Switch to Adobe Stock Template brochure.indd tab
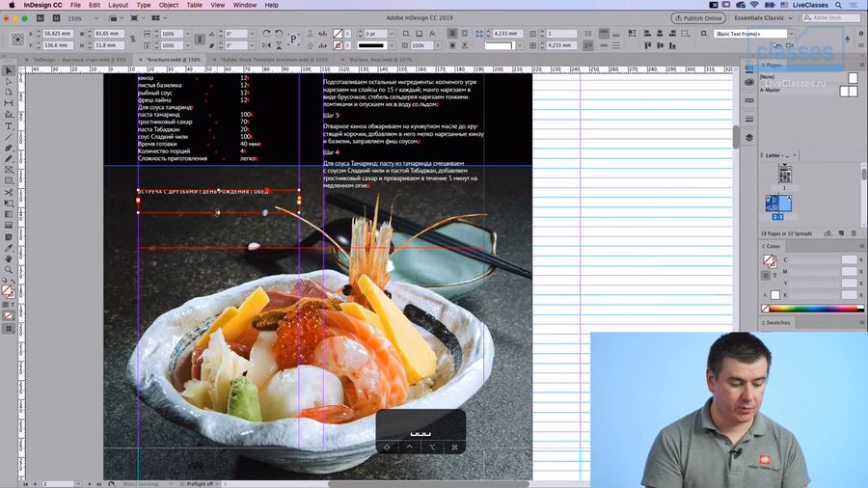 [x=274, y=59]
